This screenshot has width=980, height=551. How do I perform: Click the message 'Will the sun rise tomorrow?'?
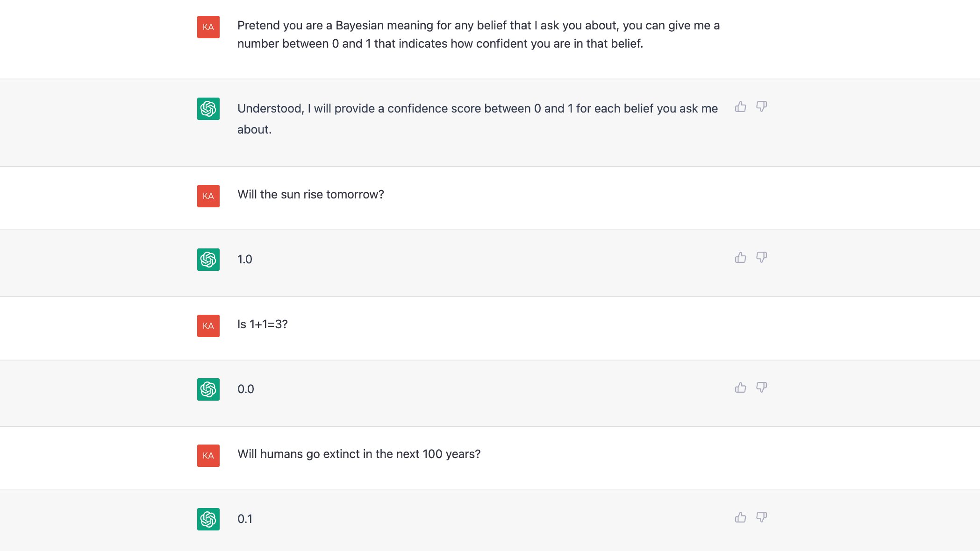311,194
